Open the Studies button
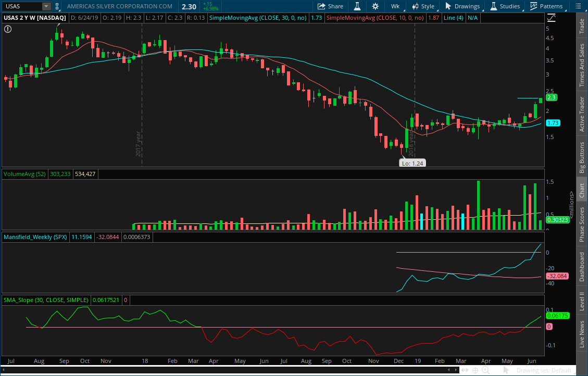 point(505,6)
